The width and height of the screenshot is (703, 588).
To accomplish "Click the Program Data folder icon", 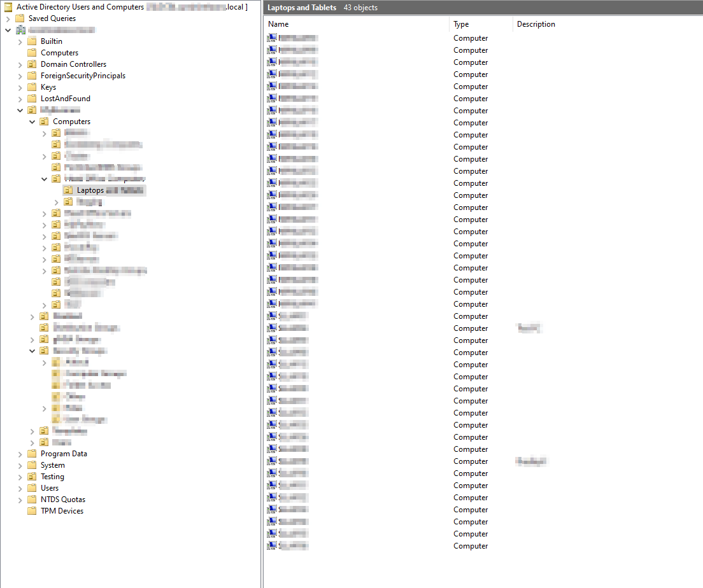I will tap(32, 454).
